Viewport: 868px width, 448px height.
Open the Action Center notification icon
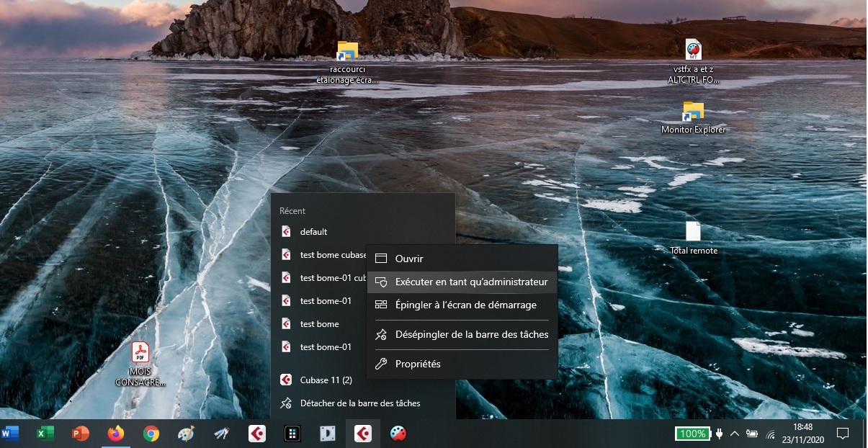842,434
